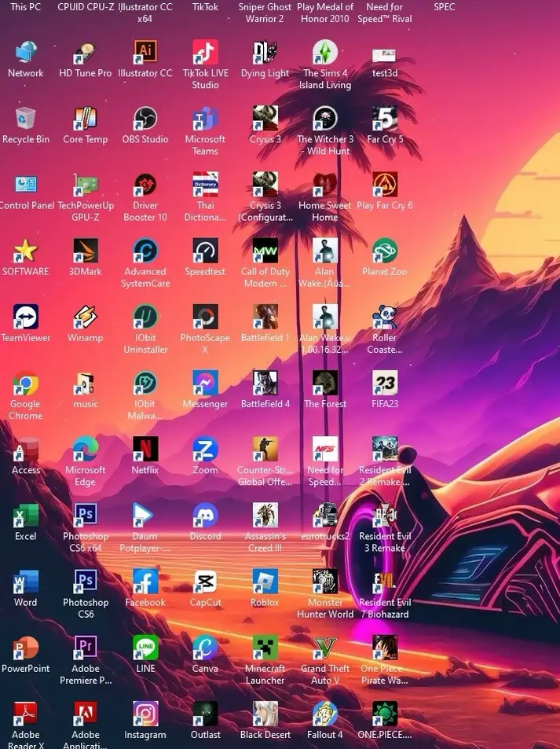Launch TikTok LIVE Studio icon
560x749 pixels.
[205, 53]
